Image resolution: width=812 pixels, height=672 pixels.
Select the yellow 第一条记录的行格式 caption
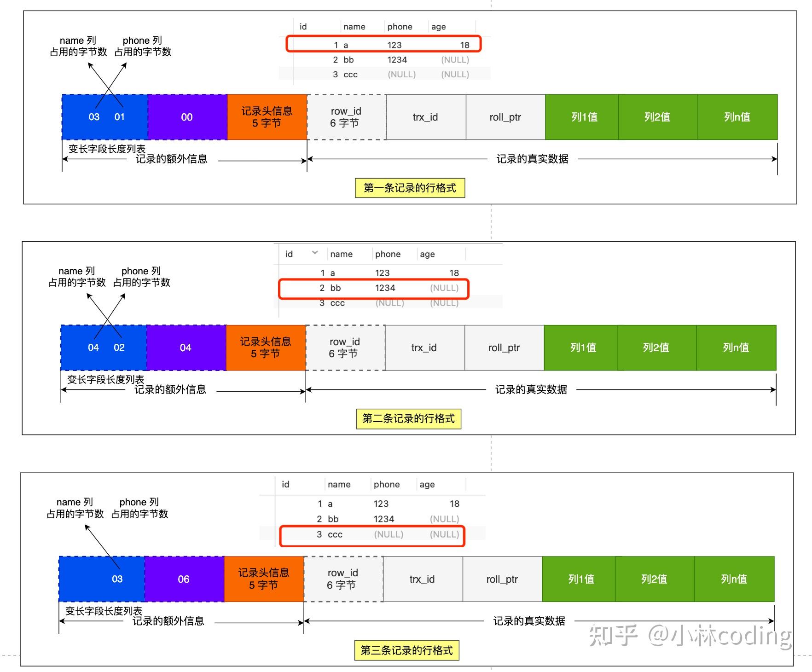410,188
